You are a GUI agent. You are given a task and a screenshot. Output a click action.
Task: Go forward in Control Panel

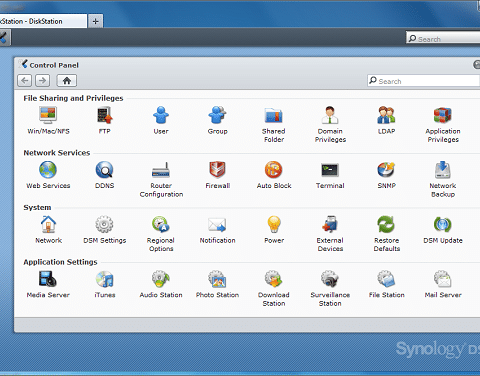coord(42,80)
